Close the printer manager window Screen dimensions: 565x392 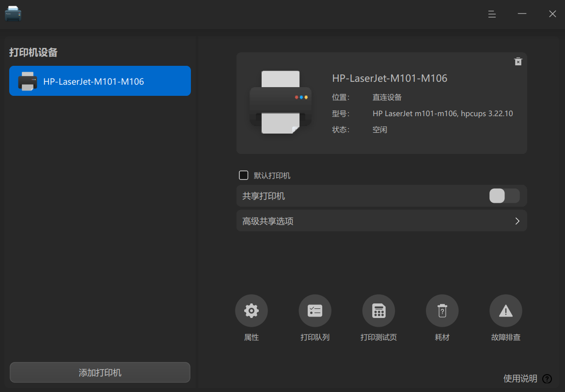(x=552, y=14)
